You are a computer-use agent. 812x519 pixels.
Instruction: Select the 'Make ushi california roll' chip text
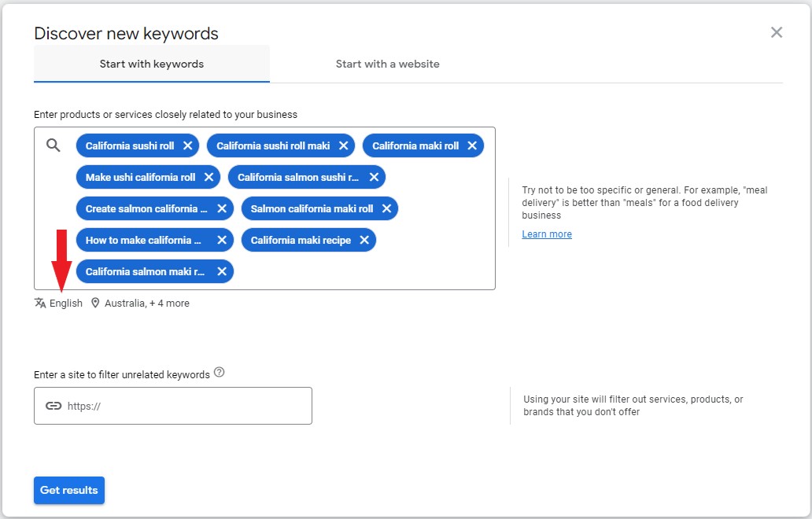pyautogui.click(x=140, y=177)
